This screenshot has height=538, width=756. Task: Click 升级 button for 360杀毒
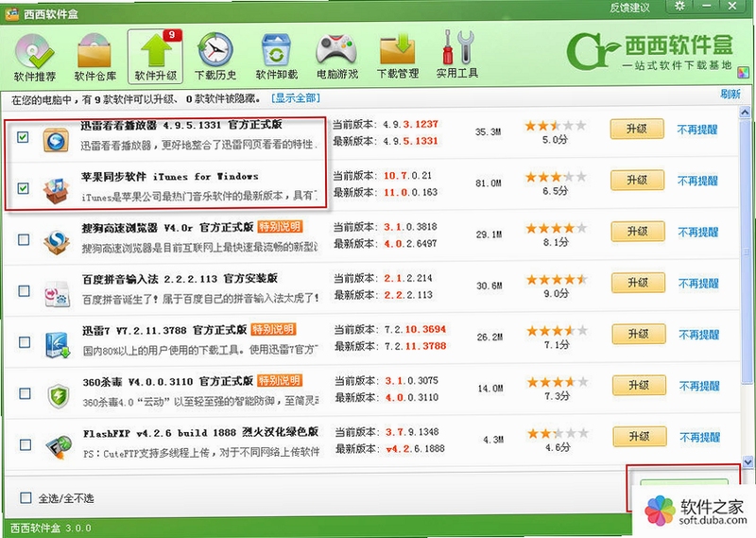[x=639, y=385]
